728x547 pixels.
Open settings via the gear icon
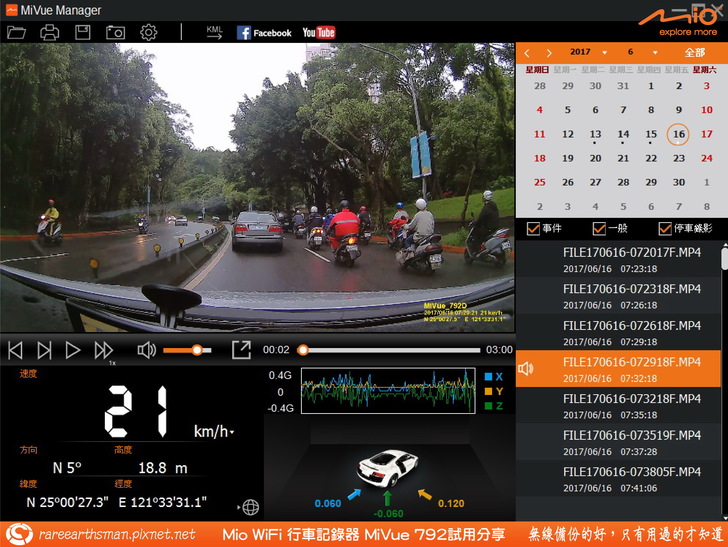(x=149, y=32)
